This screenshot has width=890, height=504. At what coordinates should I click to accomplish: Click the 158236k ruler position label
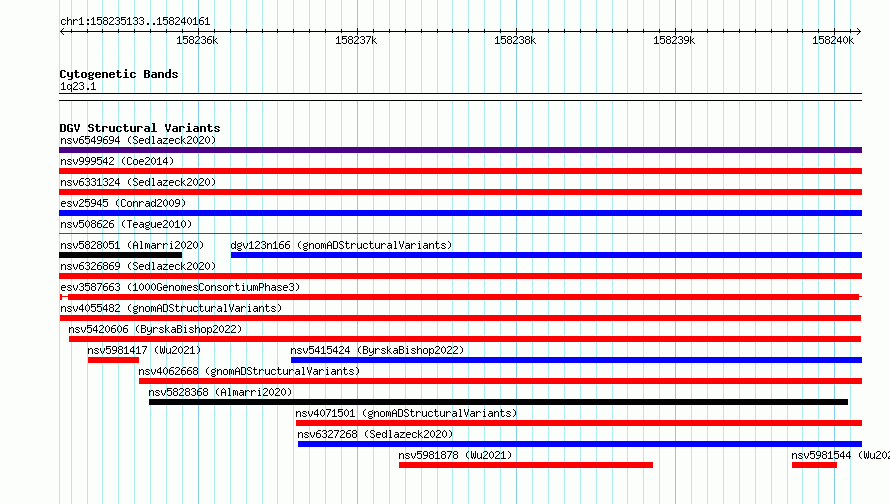[x=197, y=40]
